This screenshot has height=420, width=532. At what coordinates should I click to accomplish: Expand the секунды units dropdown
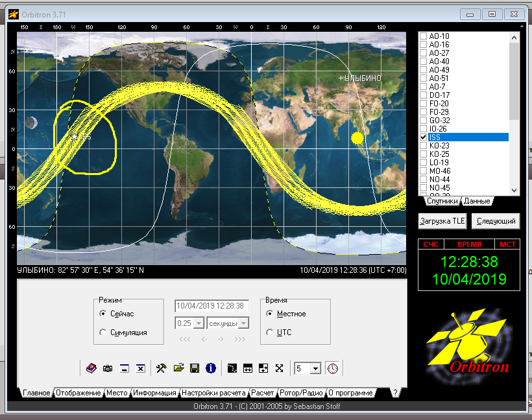point(243,323)
